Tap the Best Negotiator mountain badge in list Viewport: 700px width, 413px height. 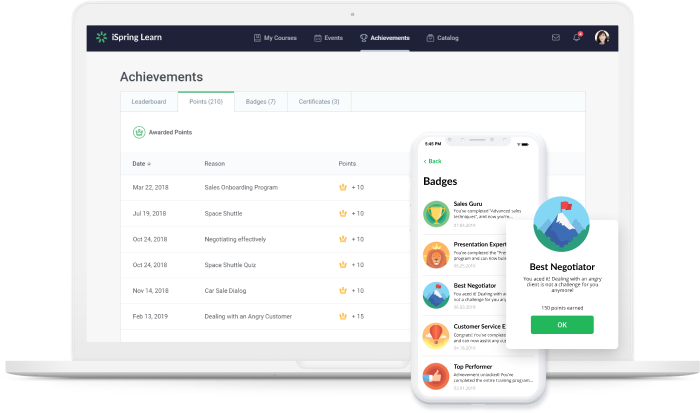pyautogui.click(x=436, y=296)
